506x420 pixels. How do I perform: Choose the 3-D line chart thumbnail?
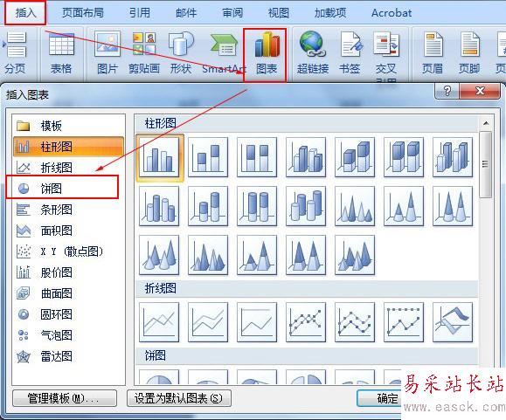pos(453,322)
